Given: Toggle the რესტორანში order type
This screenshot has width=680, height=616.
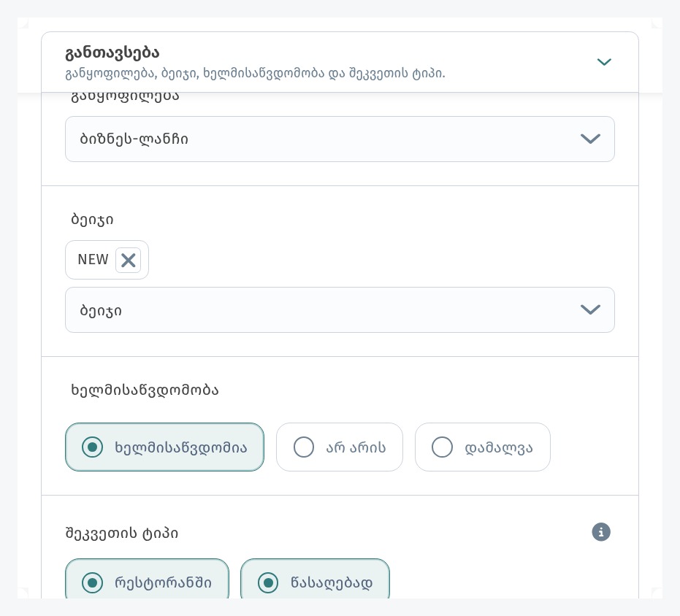Looking at the screenshot, I should coord(147,580).
